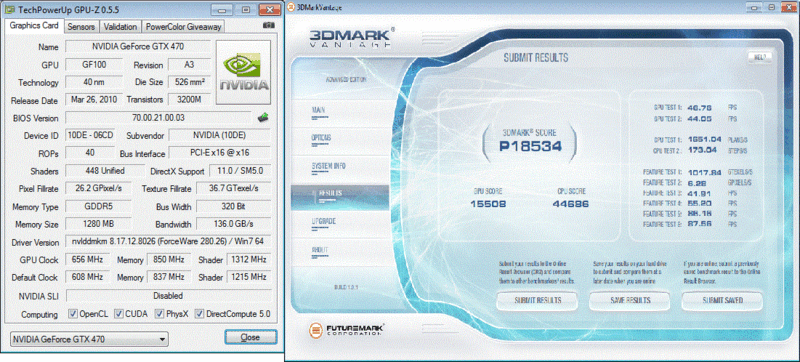
Task: Click the BIOS Version text field
Action: (x=159, y=118)
